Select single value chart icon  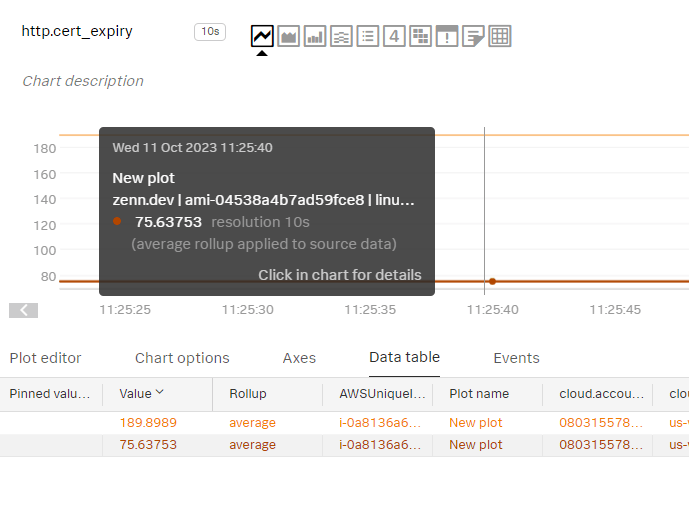click(394, 36)
